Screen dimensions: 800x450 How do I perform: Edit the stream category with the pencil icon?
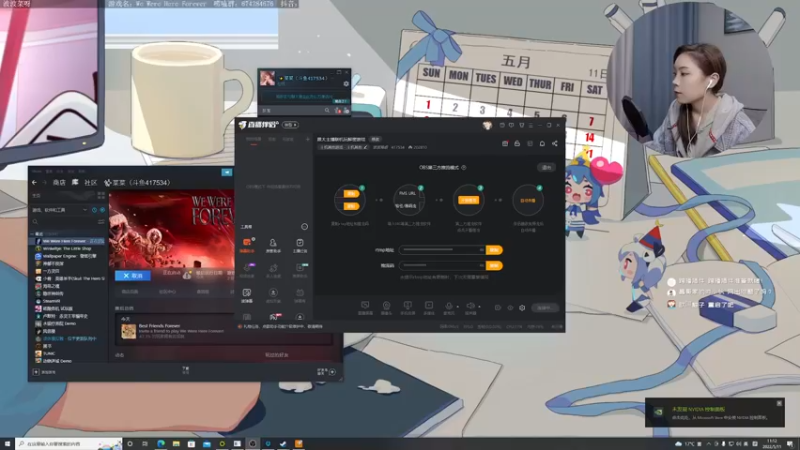click(x=365, y=147)
